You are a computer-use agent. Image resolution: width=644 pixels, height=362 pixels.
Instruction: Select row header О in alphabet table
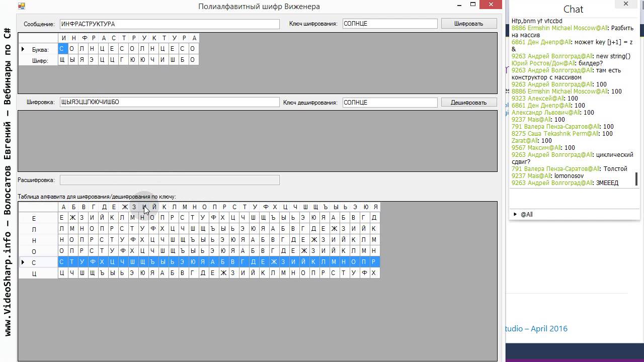[x=38, y=251]
